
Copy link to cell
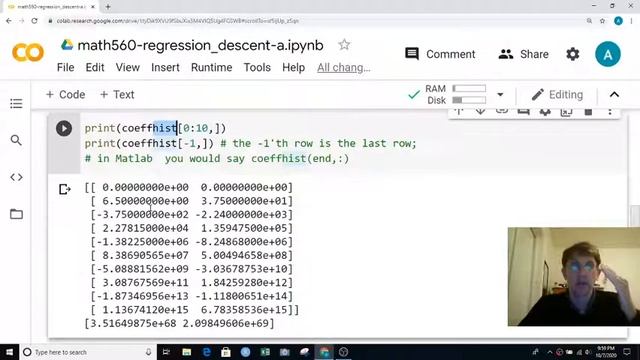502,111
